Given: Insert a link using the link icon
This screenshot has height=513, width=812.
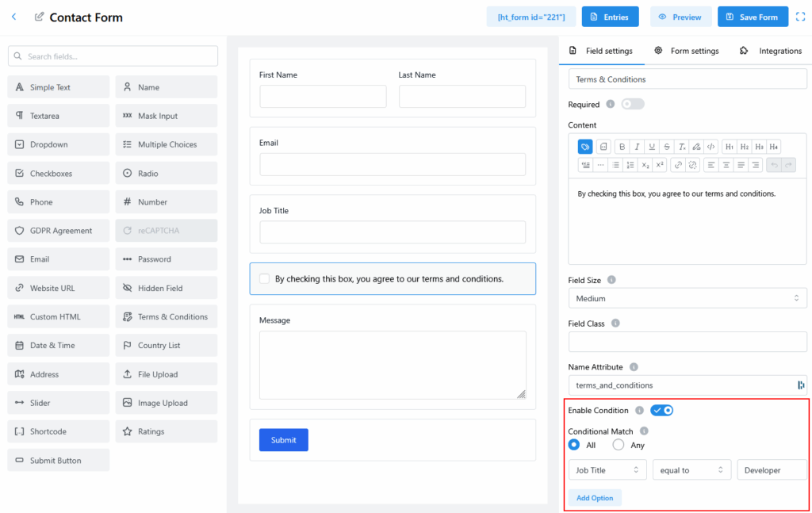Looking at the screenshot, I should coord(678,165).
